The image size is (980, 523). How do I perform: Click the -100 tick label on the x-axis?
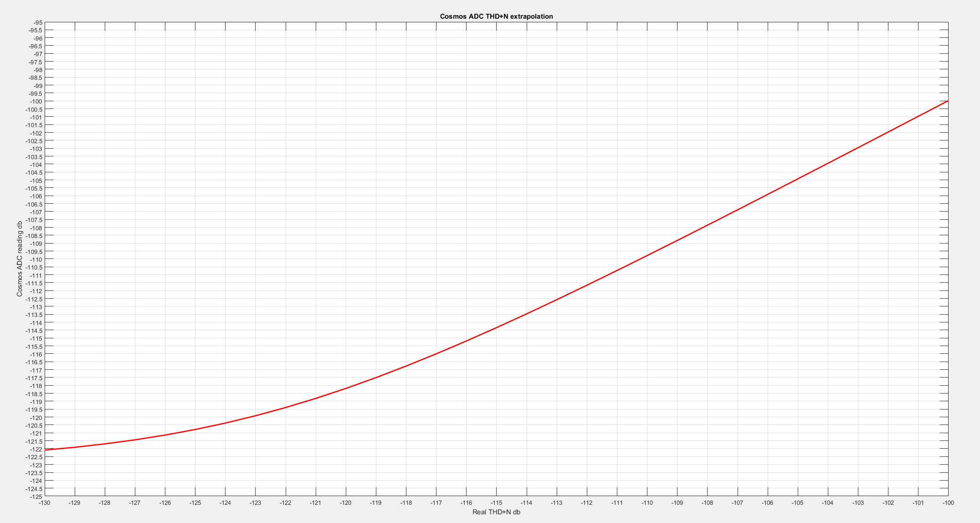pyautogui.click(x=948, y=502)
